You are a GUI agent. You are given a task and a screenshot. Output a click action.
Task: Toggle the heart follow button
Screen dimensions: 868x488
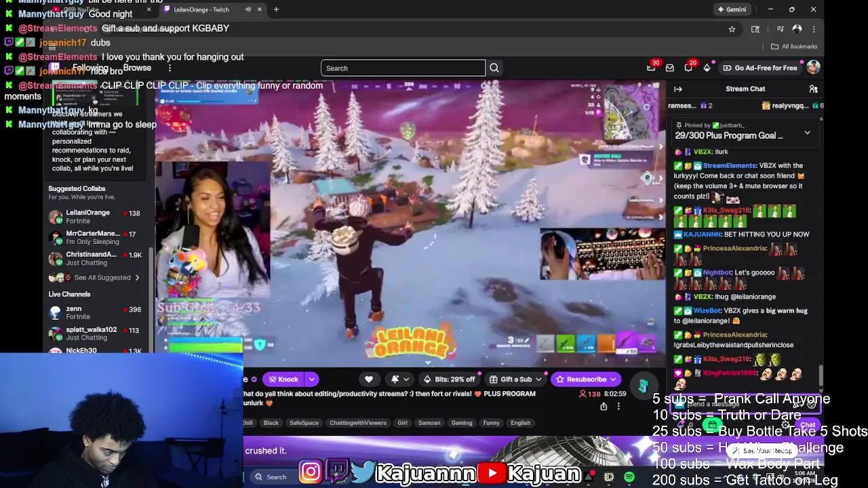pos(369,380)
